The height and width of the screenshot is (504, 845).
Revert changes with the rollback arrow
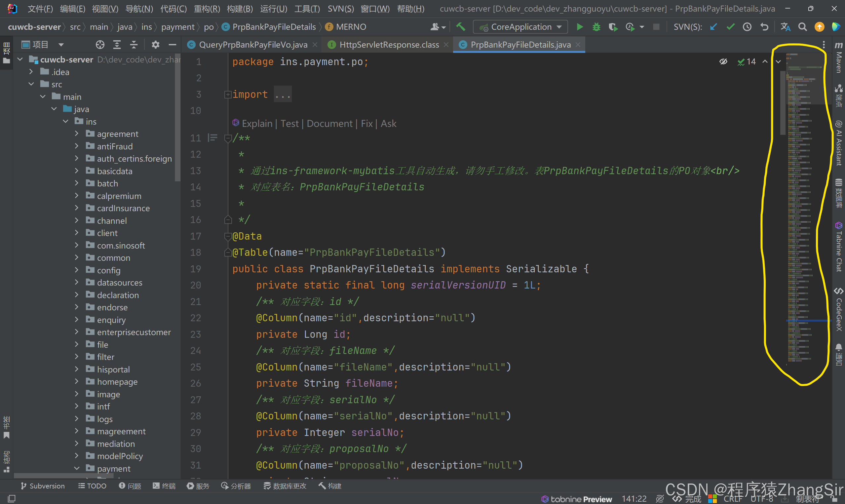pyautogui.click(x=764, y=27)
